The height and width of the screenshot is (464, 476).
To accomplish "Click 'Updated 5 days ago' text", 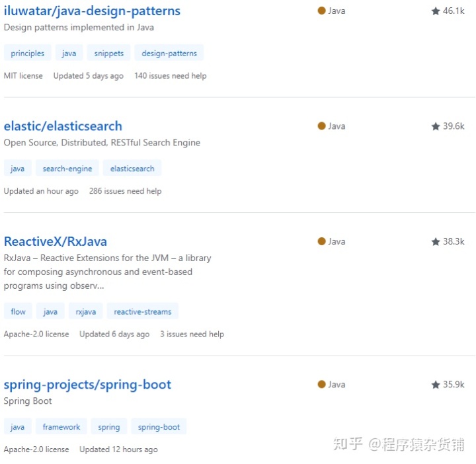I will (x=89, y=75).
